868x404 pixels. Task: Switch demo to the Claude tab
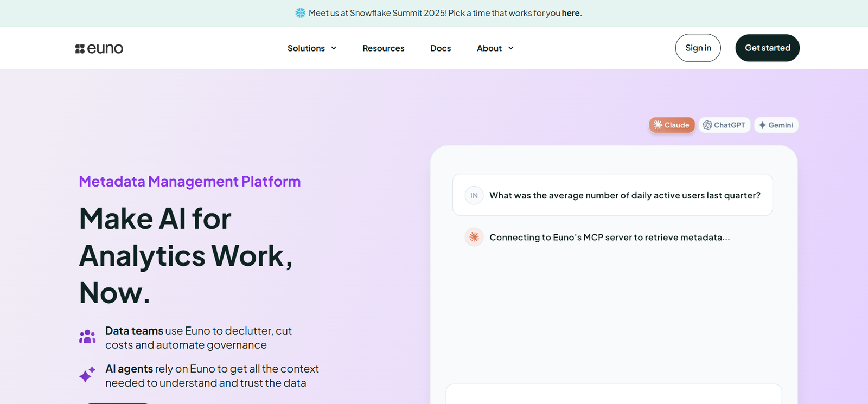(x=672, y=125)
